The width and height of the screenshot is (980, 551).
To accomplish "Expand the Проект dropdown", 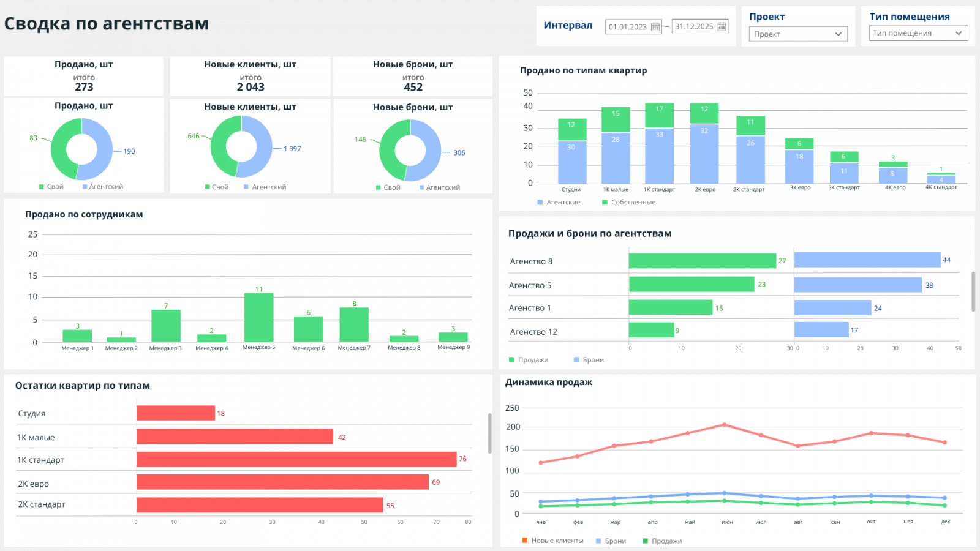I will click(798, 34).
